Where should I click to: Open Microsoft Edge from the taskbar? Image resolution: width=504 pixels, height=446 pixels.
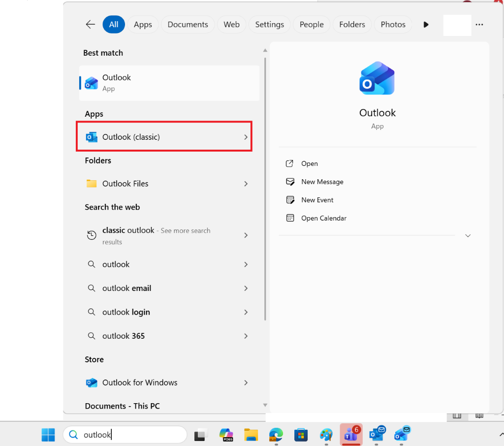(276, 435)
